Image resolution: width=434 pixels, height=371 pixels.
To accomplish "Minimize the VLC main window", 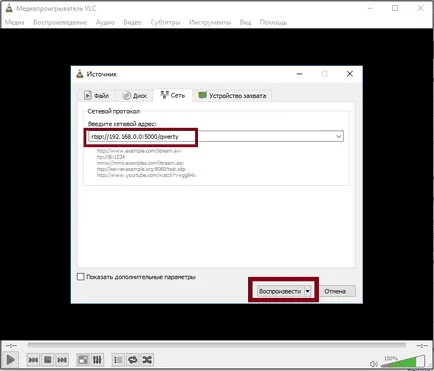I will (x=370, y=8).
